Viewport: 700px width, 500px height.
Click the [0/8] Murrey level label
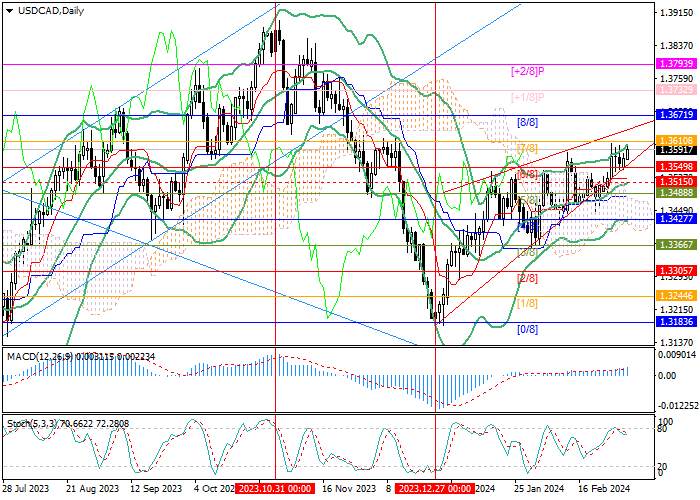click(x=527, y=329)
